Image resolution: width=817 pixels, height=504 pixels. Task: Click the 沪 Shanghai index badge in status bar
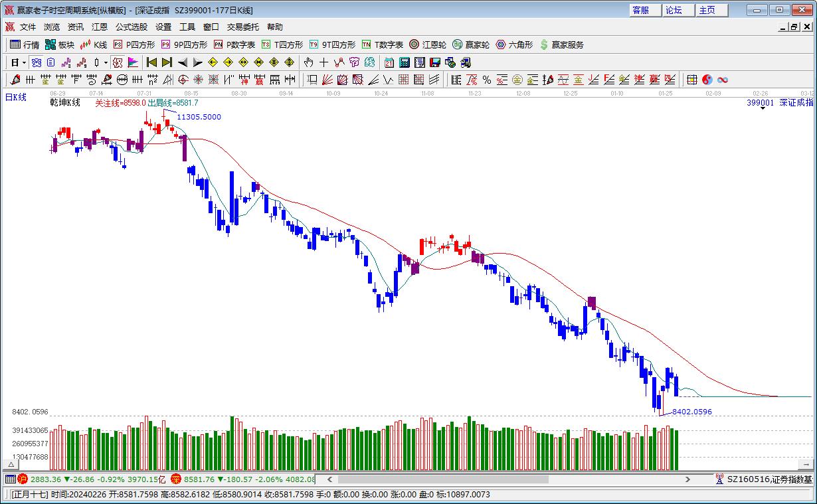[23, 479]
